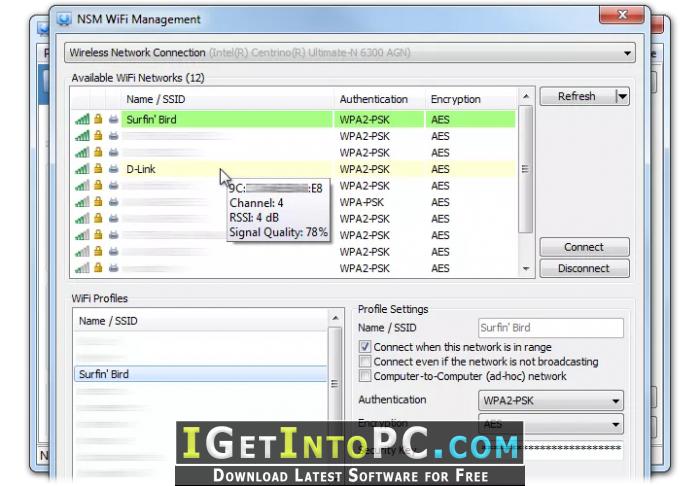This screenshot has height=486, width=700.
Task: Click the padlock icon on the last listed network
Action: 98,268
